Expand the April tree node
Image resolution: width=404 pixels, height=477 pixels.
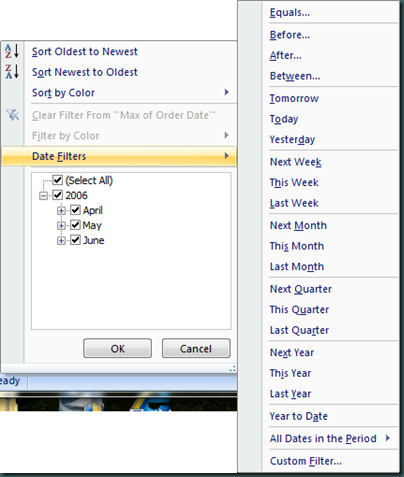[61, 210]
